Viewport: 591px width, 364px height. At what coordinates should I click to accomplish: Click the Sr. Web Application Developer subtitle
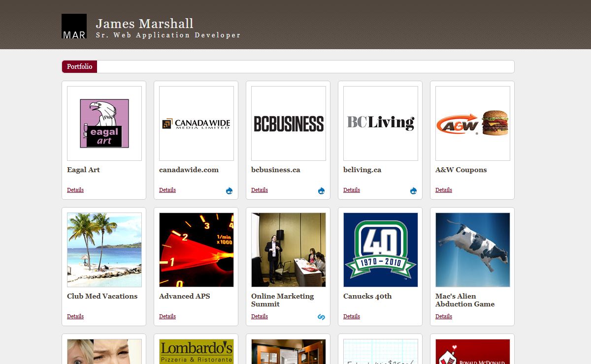(x=168, y=35)
